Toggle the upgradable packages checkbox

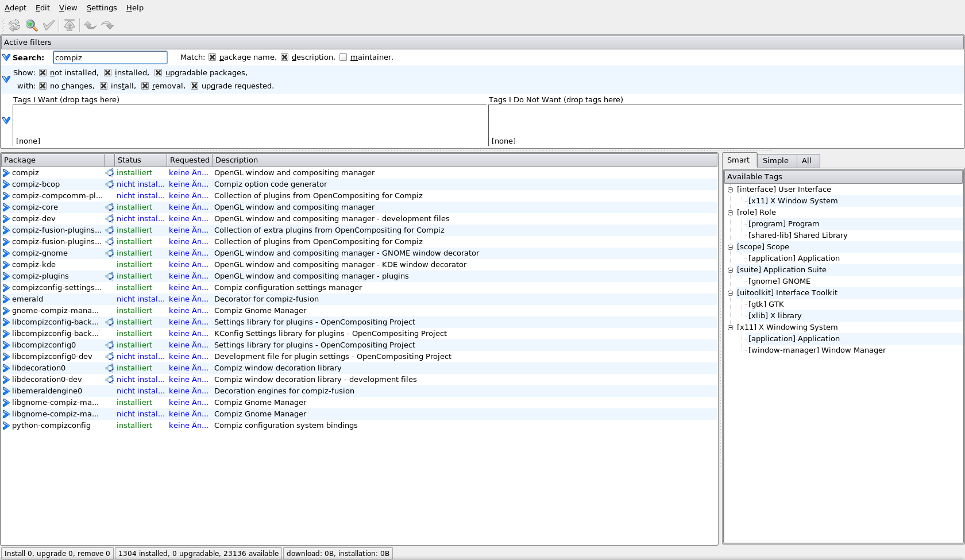[159, 73]
